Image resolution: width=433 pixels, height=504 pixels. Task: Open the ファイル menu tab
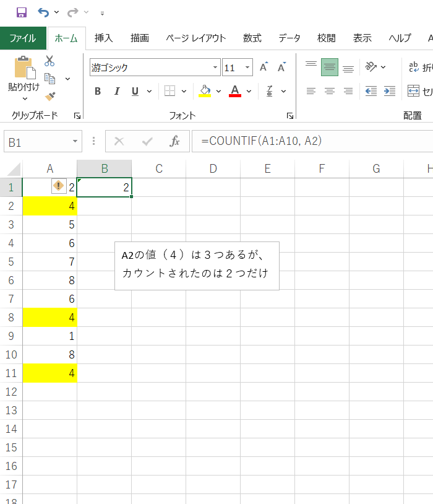(x=23, y=38)
